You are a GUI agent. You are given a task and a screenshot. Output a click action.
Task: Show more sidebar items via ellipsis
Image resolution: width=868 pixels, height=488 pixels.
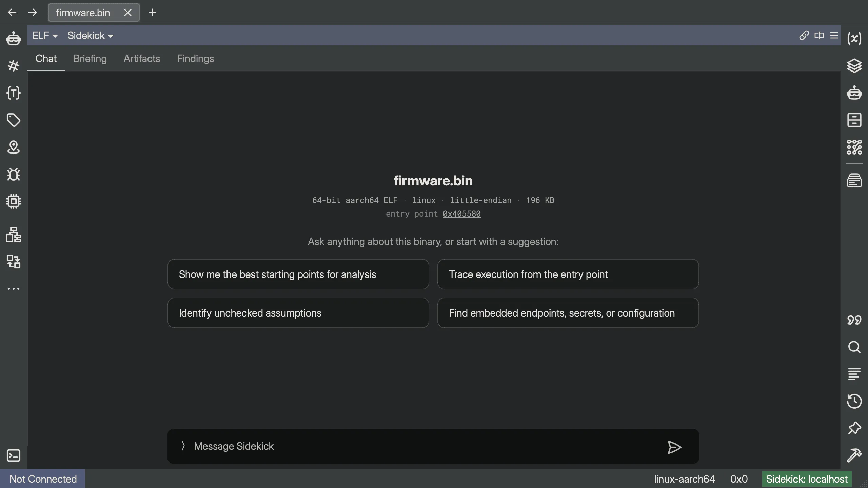[14, 289]
